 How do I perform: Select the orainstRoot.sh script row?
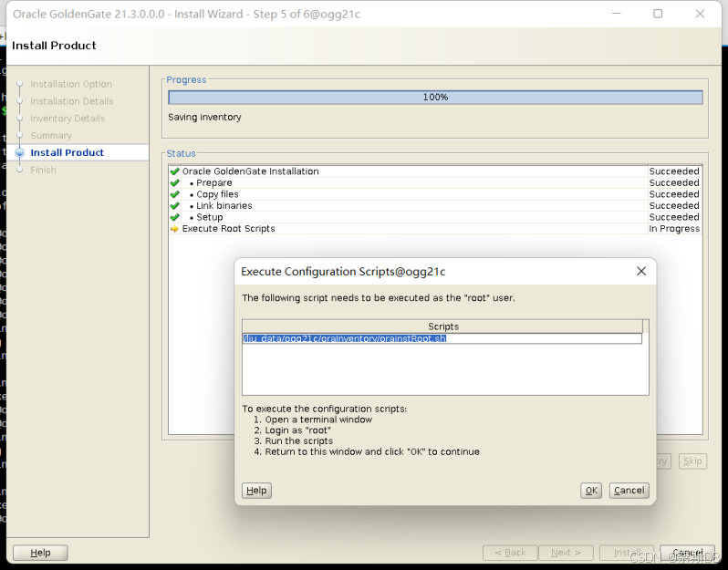[442, 338]
